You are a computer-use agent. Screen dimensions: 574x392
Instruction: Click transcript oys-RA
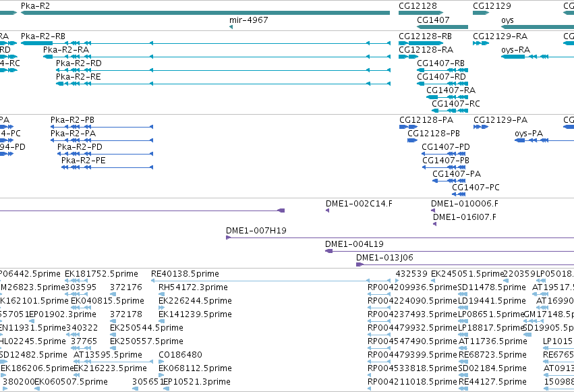coord(538,57)
